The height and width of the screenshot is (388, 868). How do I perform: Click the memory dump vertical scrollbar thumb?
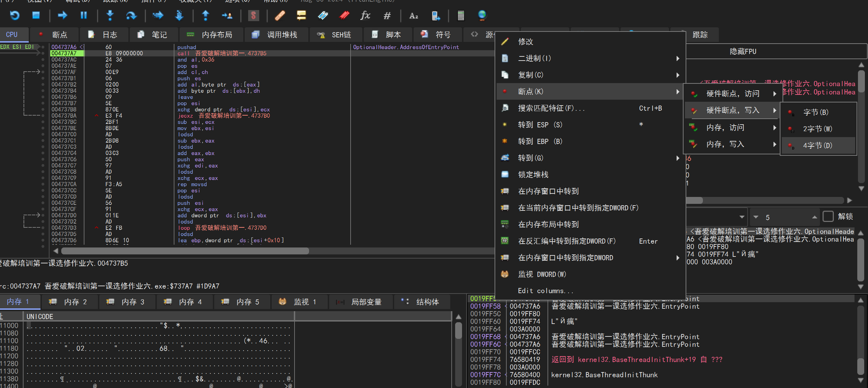point(459,331)
